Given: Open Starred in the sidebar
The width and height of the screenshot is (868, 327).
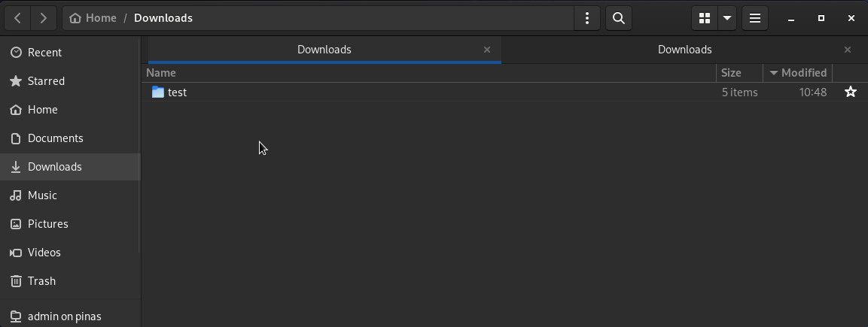Looking at the screenshot, I should [70, 81].
